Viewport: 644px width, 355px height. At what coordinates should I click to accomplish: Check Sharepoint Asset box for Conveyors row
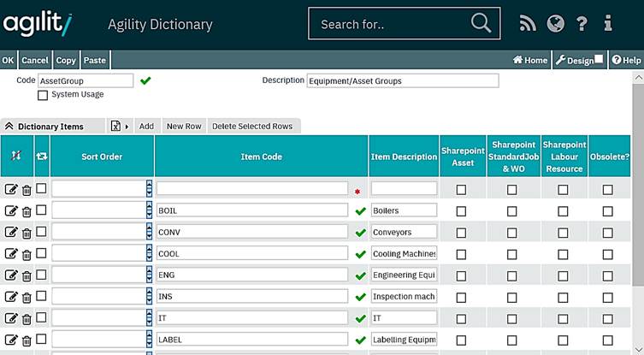(461, 232)
